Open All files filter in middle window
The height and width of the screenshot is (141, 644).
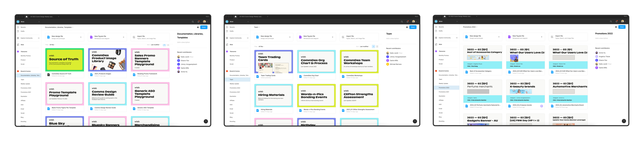(261, 47)
